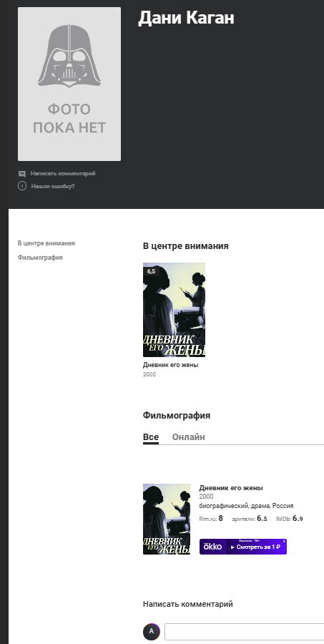The image size is (324, 644).
Task: Click the info icon beside Нашли ошибку
Action: (22, 186)
